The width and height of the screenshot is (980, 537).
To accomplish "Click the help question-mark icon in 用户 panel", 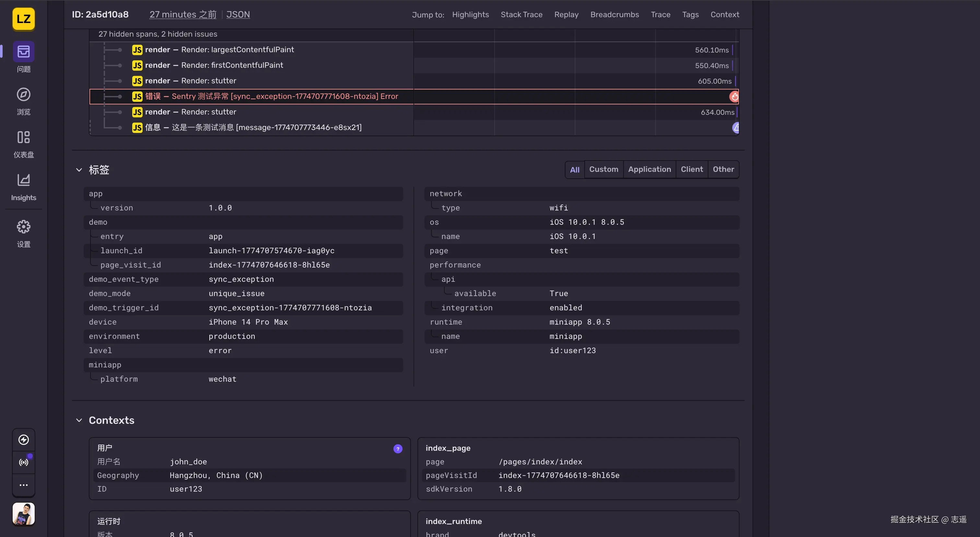I will click(397, 449).
